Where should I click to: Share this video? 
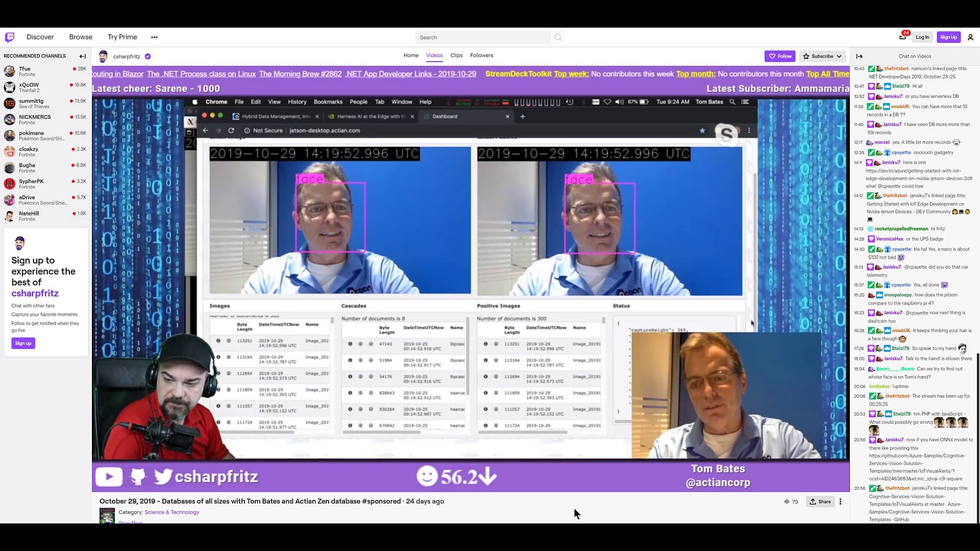click(820, 502)
